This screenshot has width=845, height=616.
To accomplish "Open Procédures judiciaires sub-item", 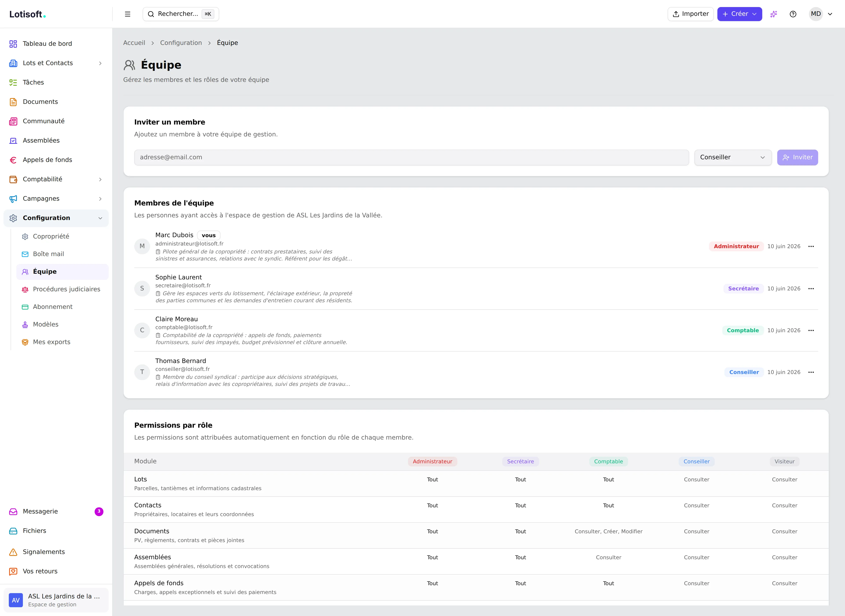I will click(62, 289).
